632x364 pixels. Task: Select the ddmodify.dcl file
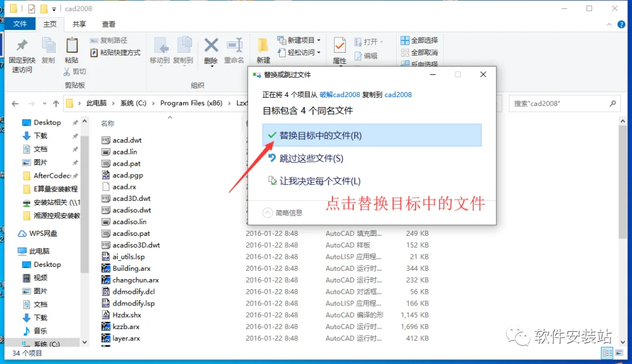click(133, 292)
